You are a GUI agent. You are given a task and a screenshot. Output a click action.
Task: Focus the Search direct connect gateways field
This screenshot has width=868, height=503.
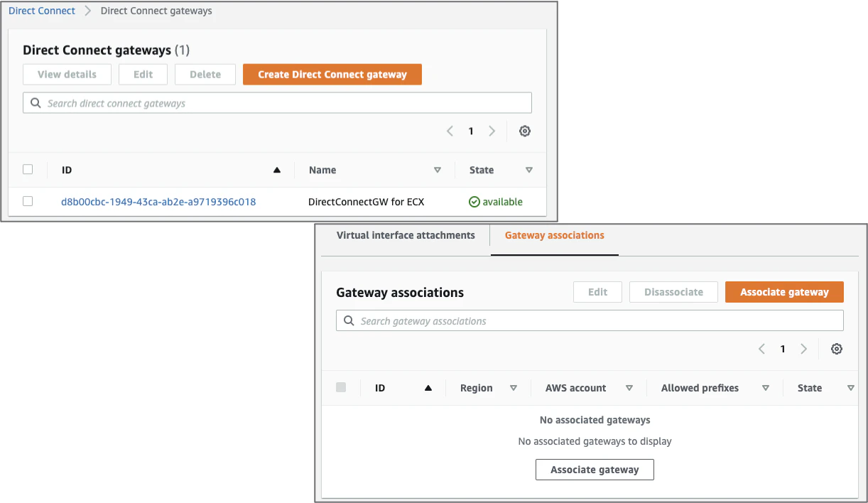point(277,103)
